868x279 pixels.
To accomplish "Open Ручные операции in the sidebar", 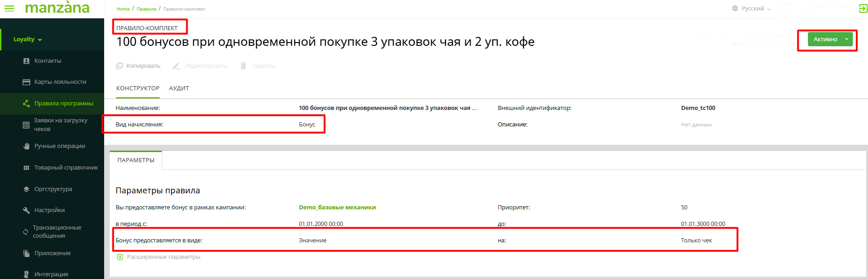I will click(60, 146).
